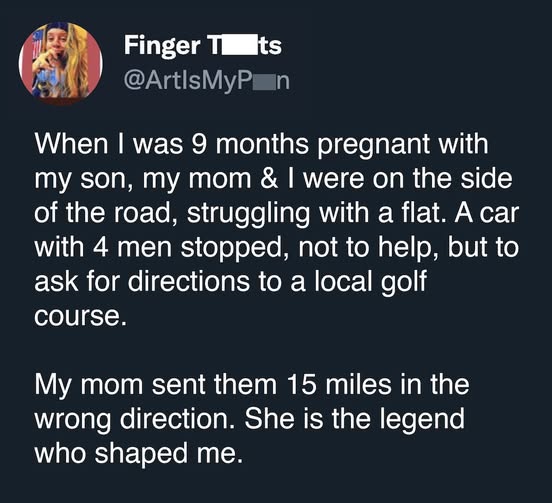The height and width of the screenshot is (503, 552).
Task: Click the second paragraph starting 'My mom sent'
Action: 251,419
